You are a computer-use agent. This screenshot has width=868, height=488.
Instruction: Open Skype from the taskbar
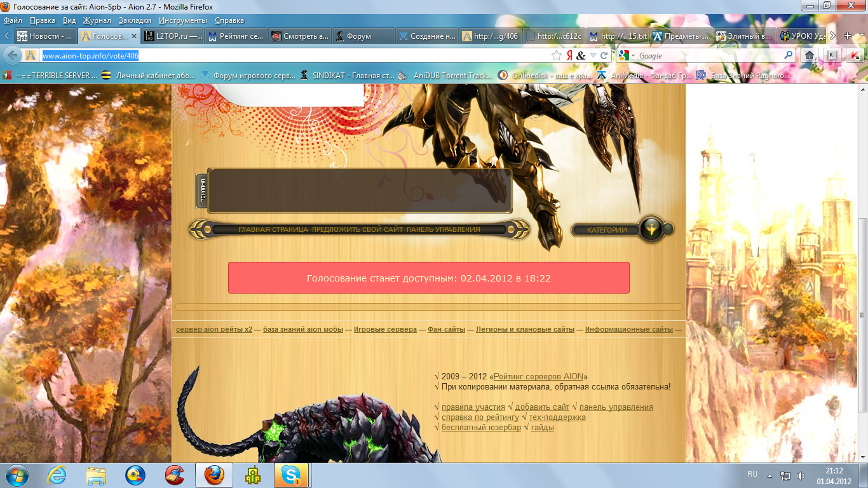(292, 475)
